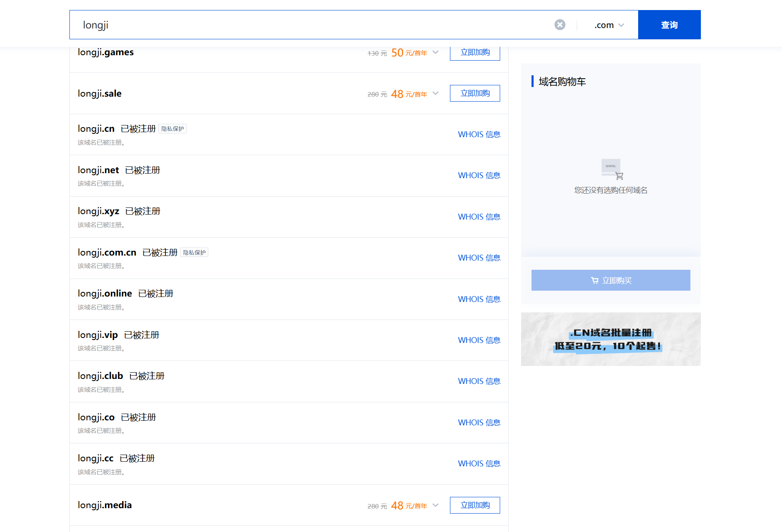Open WHOIS 信息 for longji.co

tap(479, 422)
